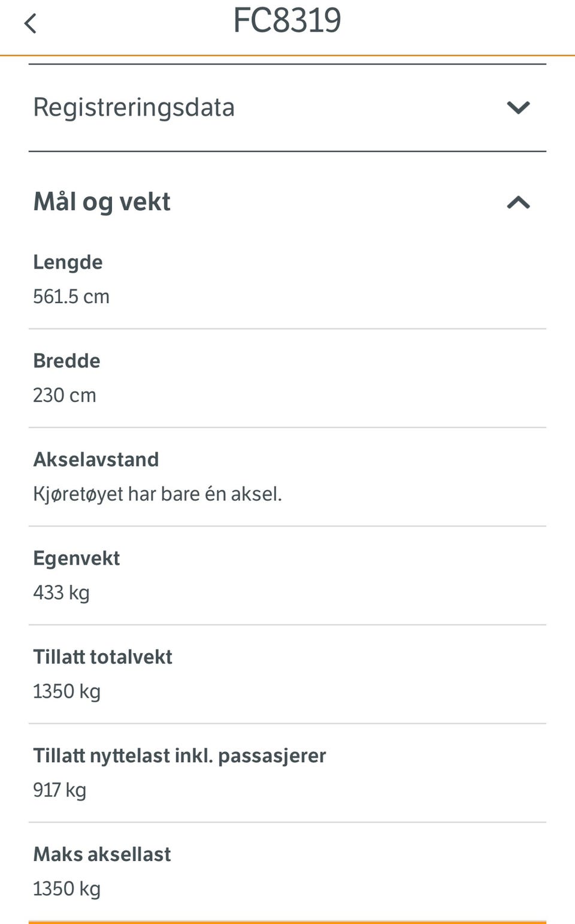The height and width of the screenshot is (924, 575).
Task: Tap the Lengde label
Action: coord(68,262)
